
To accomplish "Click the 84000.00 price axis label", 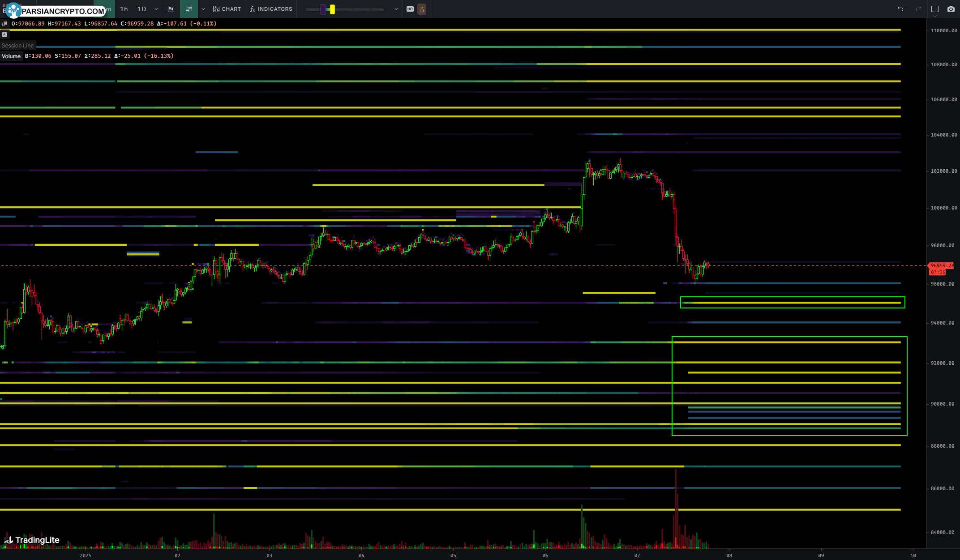I will [x=942, y=532].
